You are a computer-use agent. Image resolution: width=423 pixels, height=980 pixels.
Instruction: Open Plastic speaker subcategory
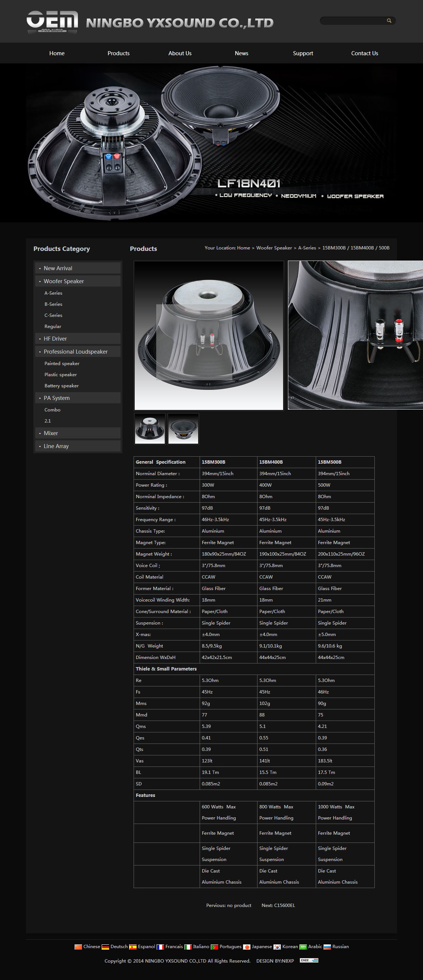point(60,374)
